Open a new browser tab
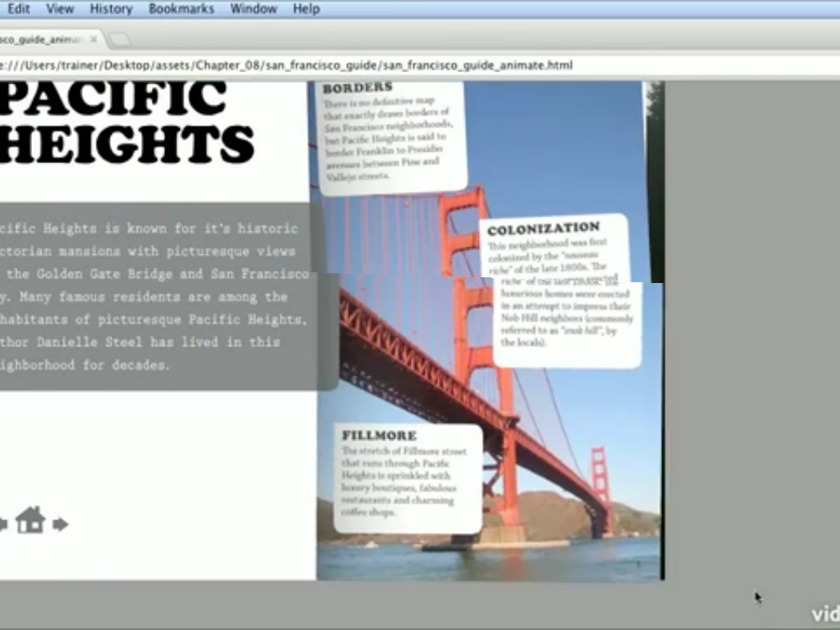This screenshot has width=840, height=630. click(119, 39)
